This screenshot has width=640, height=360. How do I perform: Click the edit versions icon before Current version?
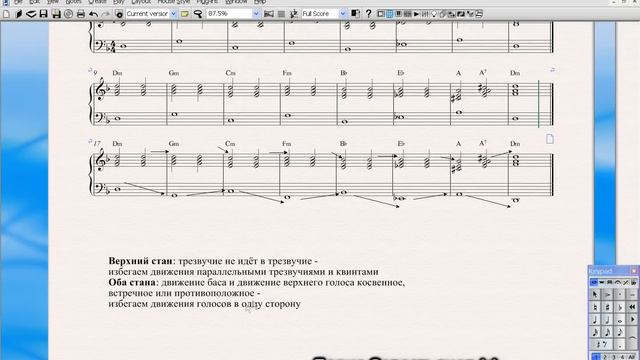point(119,14)
